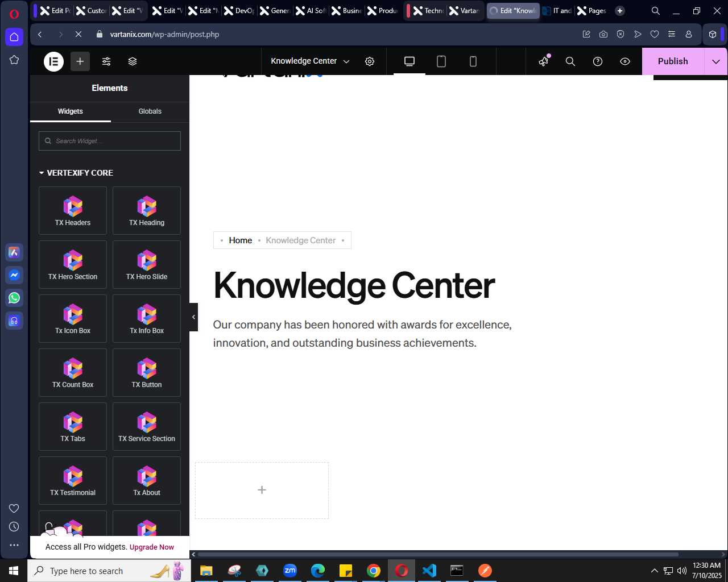
Task: Collapse the widgets panel with arrow handle
Action: [193, 317]
